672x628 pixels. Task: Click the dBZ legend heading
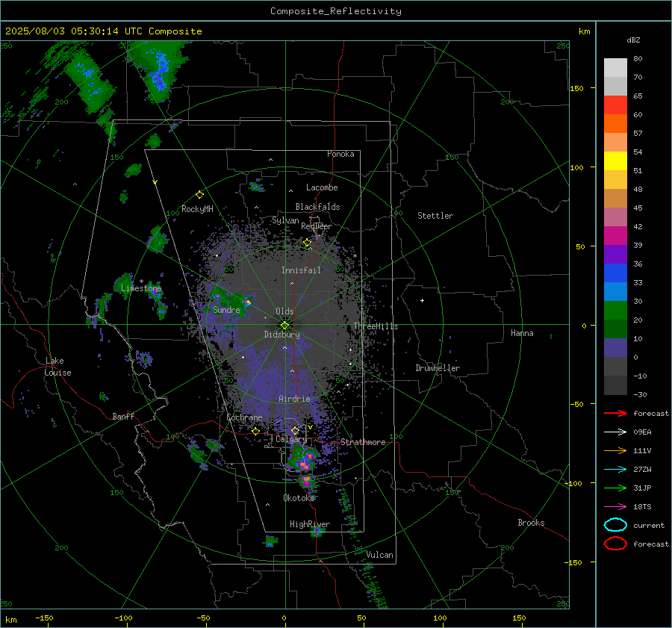[x=633, y=40]
